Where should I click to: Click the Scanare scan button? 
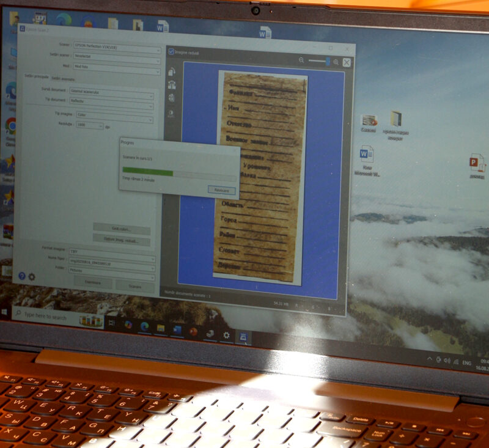point(134,286)
